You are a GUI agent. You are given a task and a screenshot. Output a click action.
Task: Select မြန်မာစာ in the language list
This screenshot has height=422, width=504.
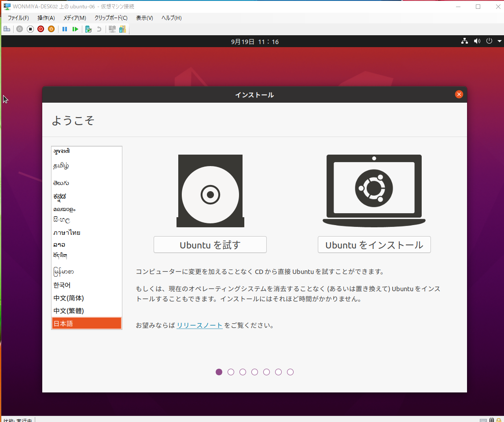click(x=86, y=272)
